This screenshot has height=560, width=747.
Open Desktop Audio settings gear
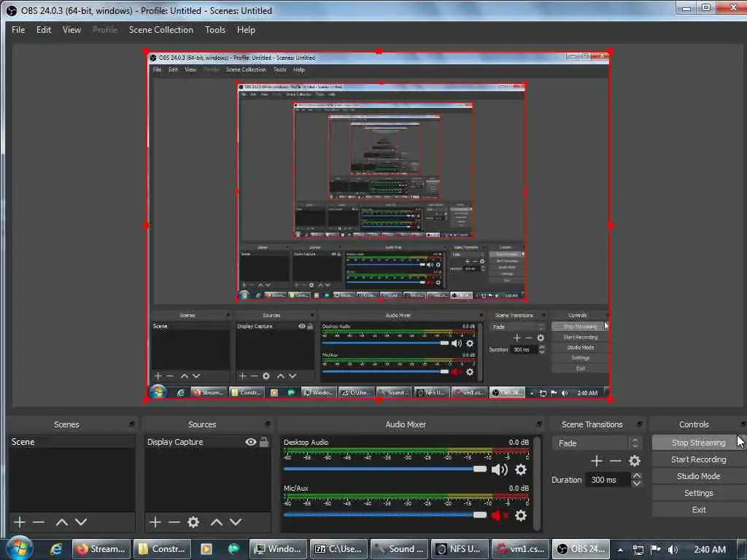pyautogui.click(x=521, y=470)
